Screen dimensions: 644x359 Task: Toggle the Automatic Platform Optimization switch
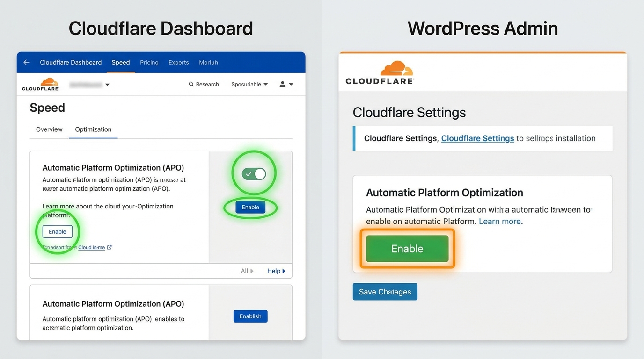click(254, 173)
